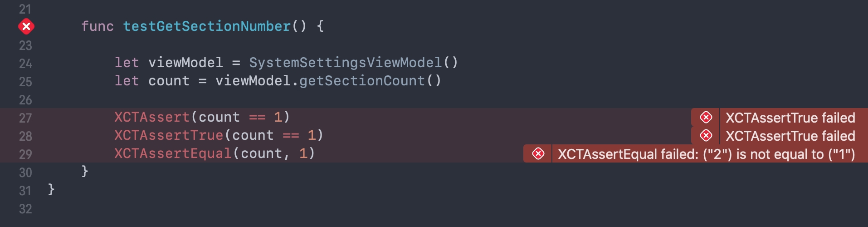Click line number 32 in the gutter

click(25, 209)
